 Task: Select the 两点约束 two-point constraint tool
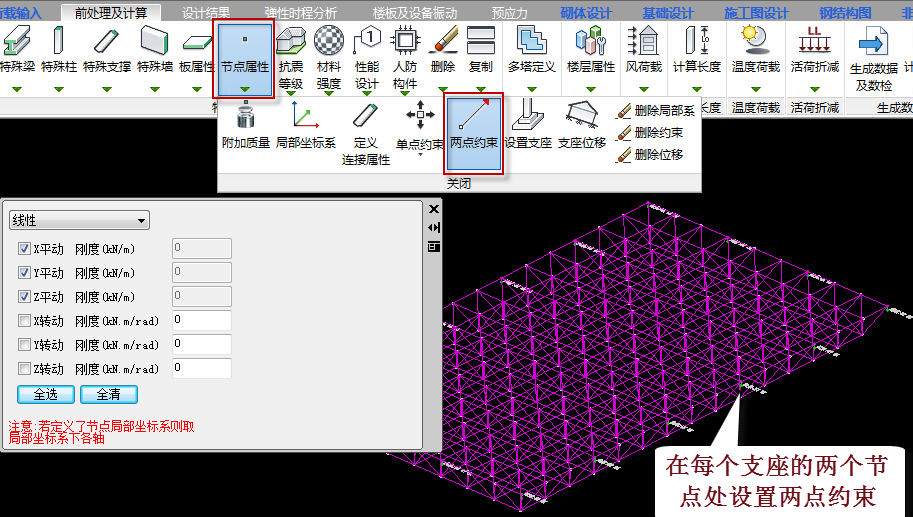[x=474, y=134]
